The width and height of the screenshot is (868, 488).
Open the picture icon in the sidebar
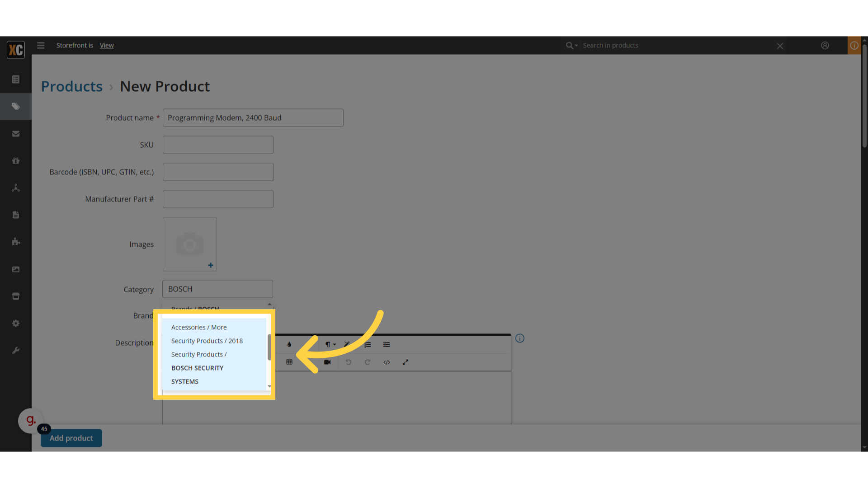pyautogui.click(x=16, y=269)
